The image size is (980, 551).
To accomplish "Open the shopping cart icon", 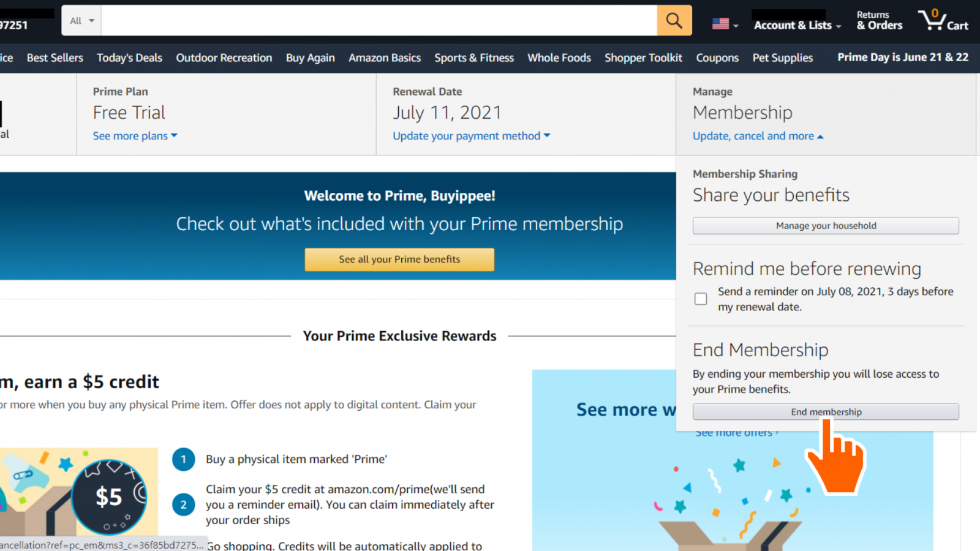I will tap(943, 20).
